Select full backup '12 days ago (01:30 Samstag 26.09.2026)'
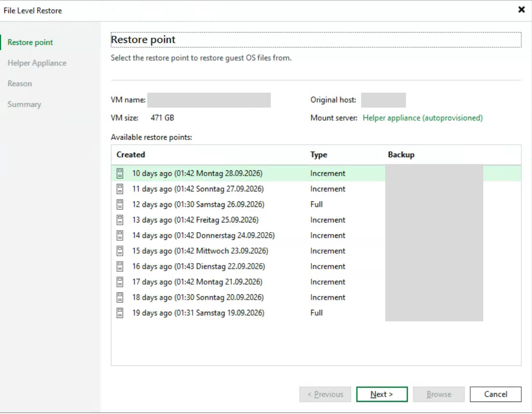The width and height of the screenshot is (532, 414). [x=316, y=205]
